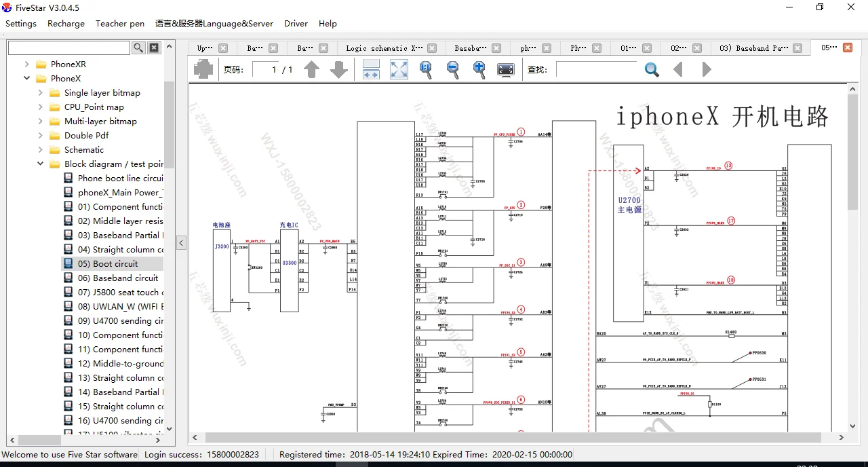Click the fit-to-width icon

(371, 69)
